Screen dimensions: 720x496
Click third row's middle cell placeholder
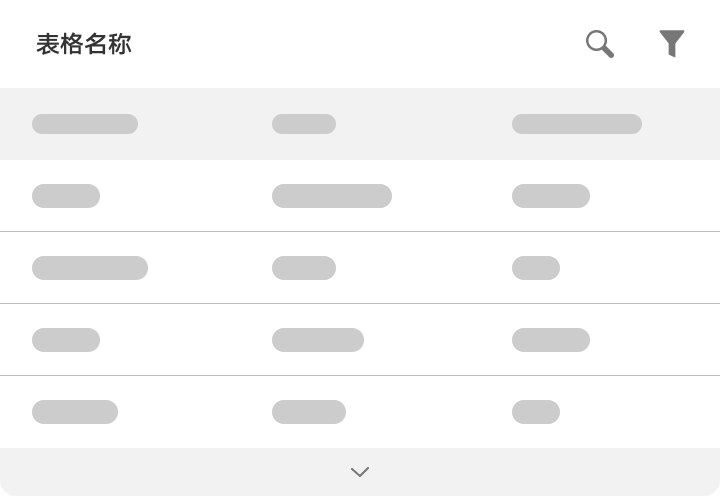click(318, 340)
